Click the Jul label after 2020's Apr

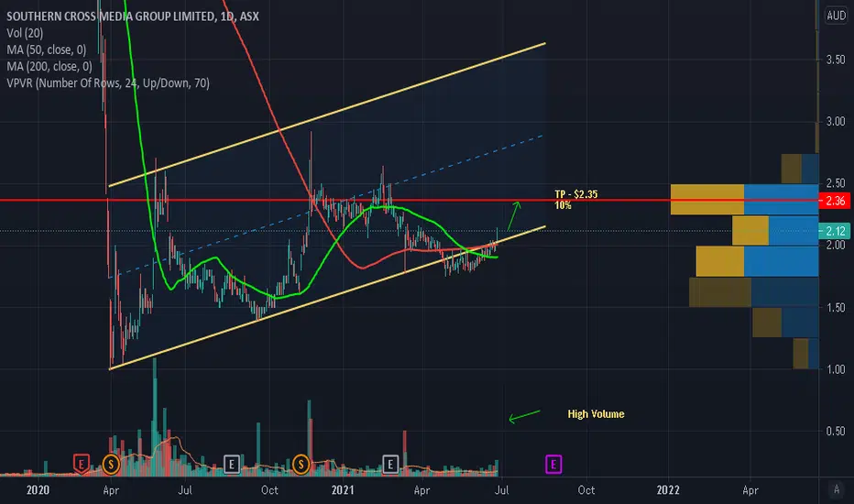click(185, 490)
